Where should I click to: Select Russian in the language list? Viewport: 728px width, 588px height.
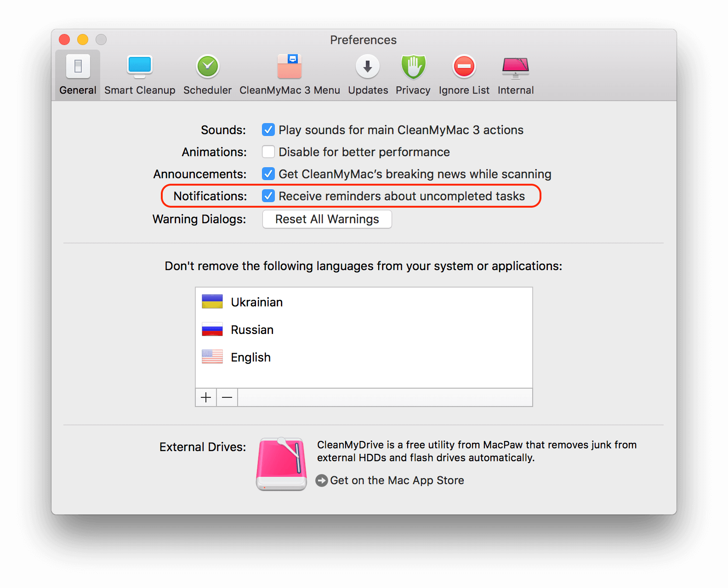click(364, 329)
